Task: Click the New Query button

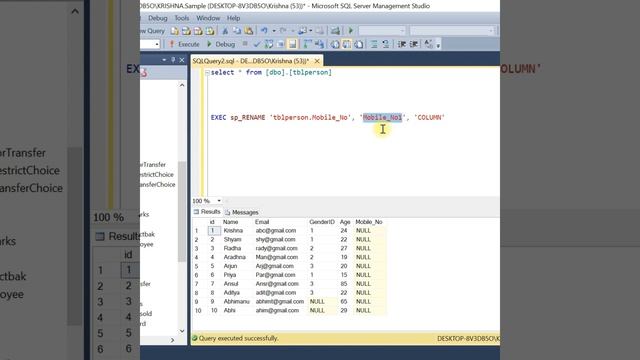Action: (x=152, y=31)
